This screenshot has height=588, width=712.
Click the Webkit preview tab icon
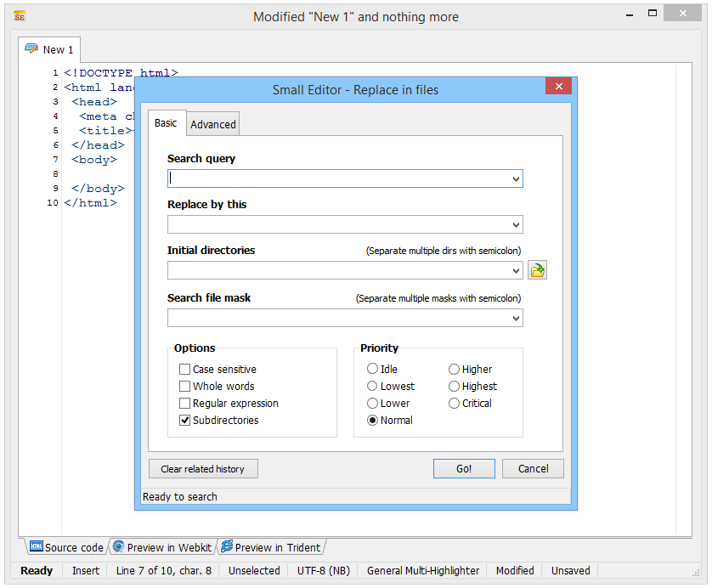coord(118,546)
